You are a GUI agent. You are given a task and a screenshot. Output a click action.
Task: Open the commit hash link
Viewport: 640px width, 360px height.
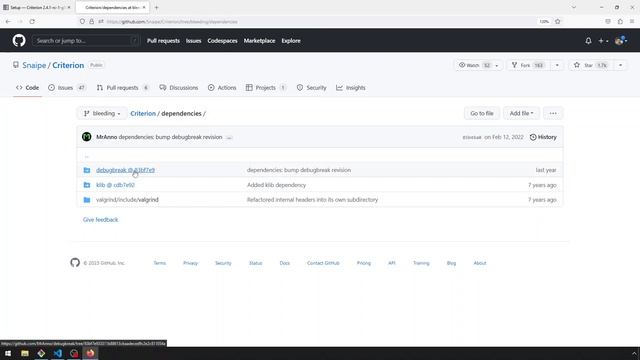click(472, 138)
